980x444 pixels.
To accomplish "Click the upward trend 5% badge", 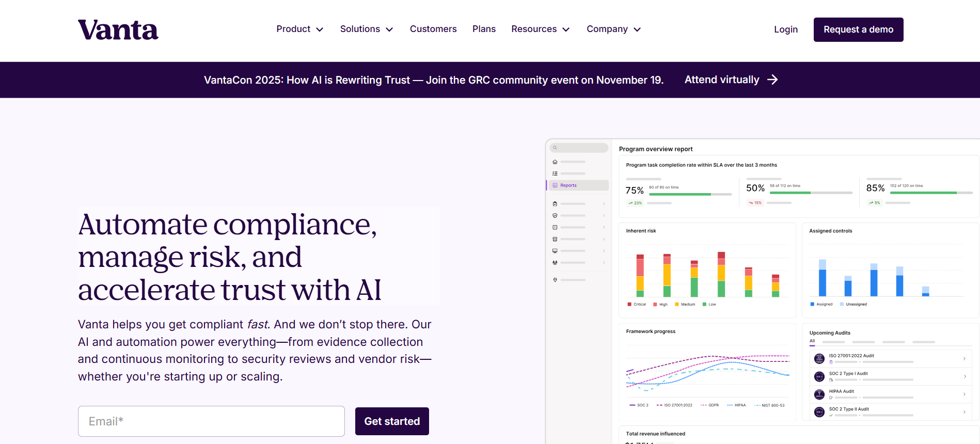I will (x=875, y=203).
